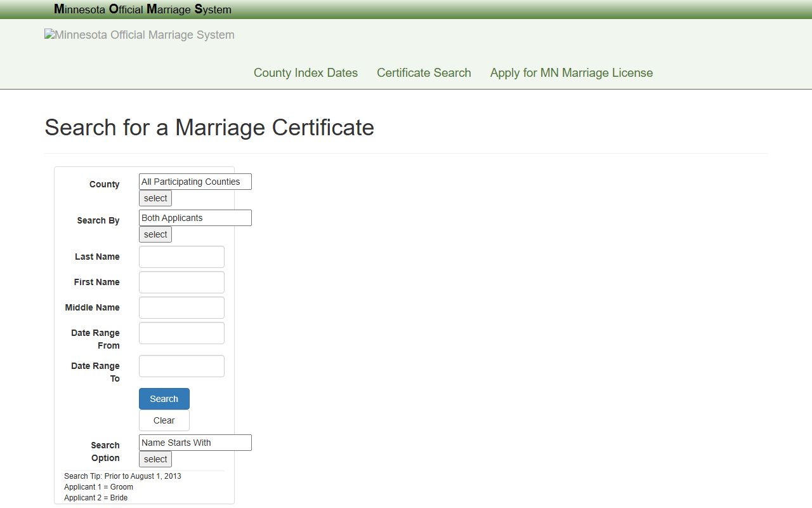The height and width of the screenshot is (508, 812).
Task: Focus the Last Name input
Action: (181, 257)
